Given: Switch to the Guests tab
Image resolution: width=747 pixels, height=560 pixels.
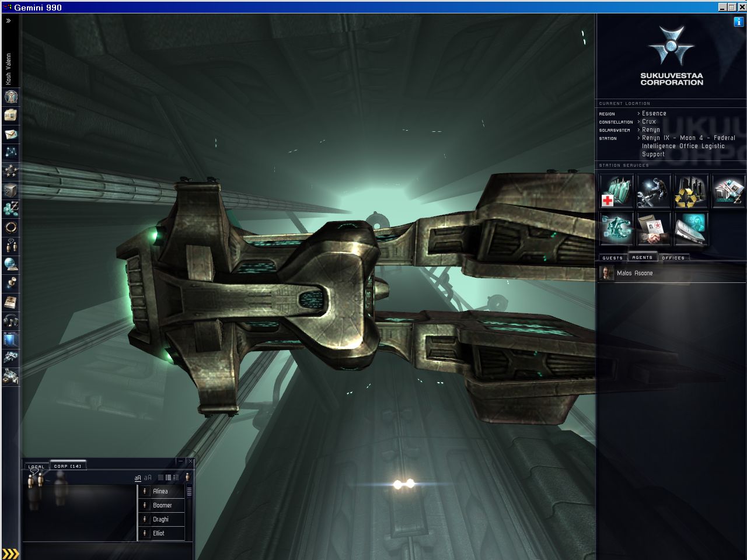Looking at the screenshot, I should (612, 257).
